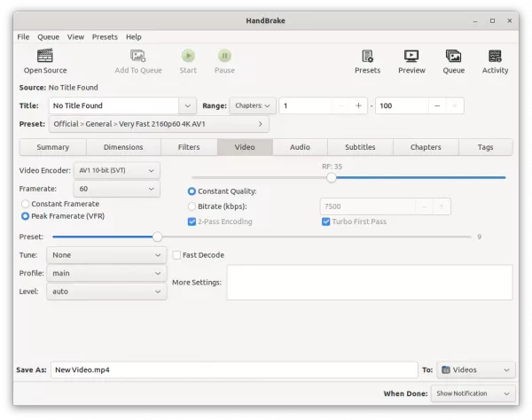Click the More Settings text box
The image size is (532, 420).
pos(370,283)
